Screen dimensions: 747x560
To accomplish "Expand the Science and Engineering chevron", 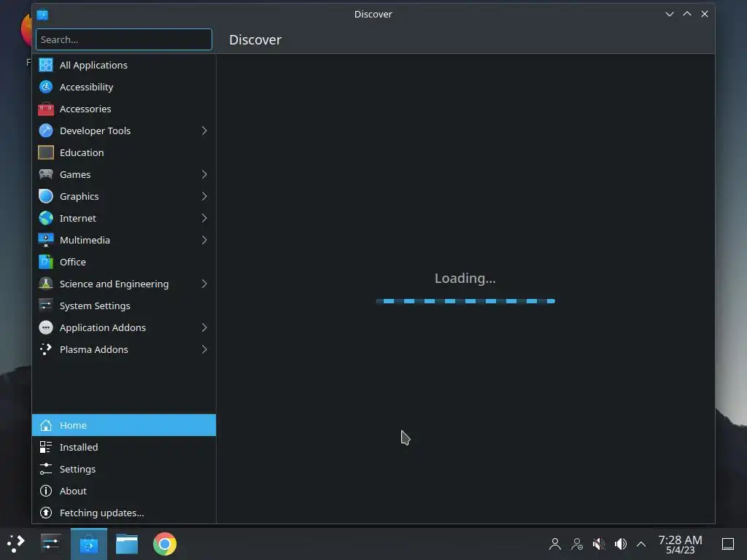I will tap(204, 284).
